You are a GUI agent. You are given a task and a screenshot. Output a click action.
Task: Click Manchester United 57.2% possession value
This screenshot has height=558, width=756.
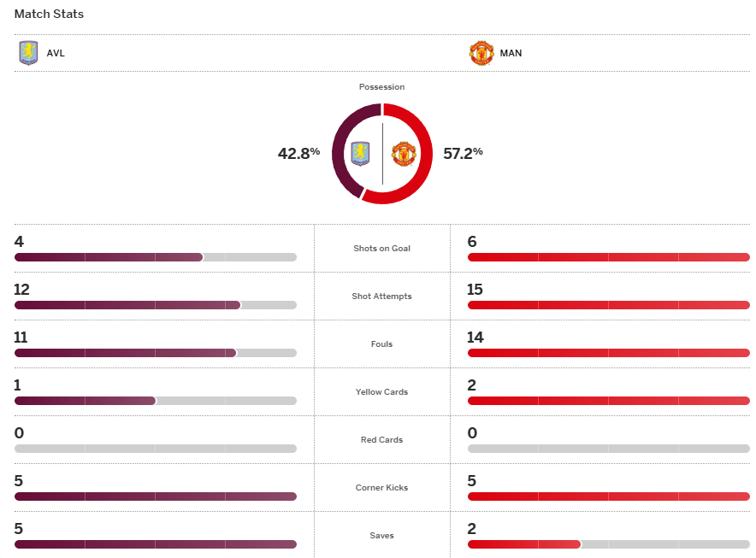point(463,154)
